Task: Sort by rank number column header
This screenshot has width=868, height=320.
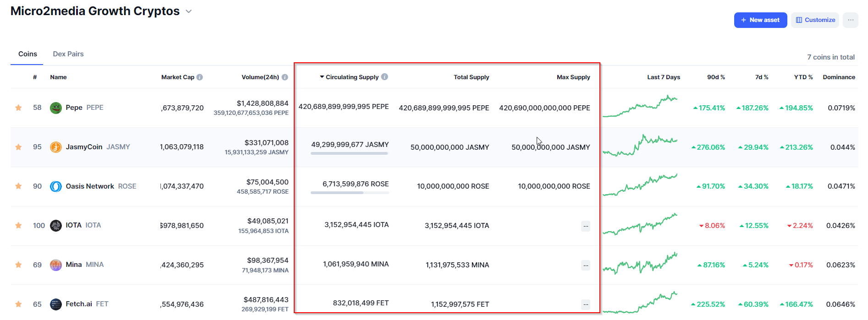Action: 35,77
